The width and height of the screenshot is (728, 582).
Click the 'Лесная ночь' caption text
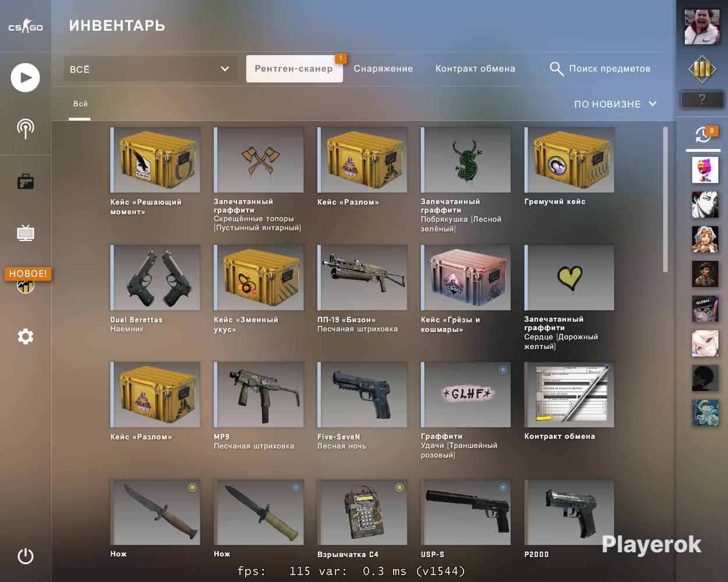(342, 446)
